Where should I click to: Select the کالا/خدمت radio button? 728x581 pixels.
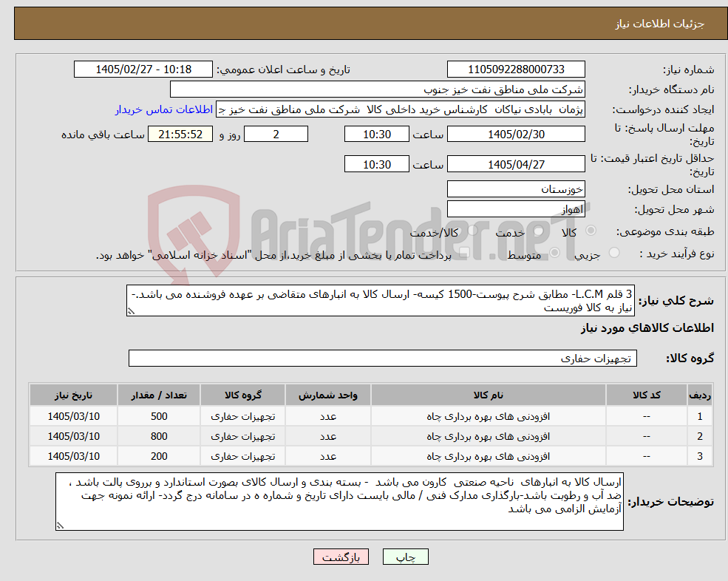click(472, 231)
